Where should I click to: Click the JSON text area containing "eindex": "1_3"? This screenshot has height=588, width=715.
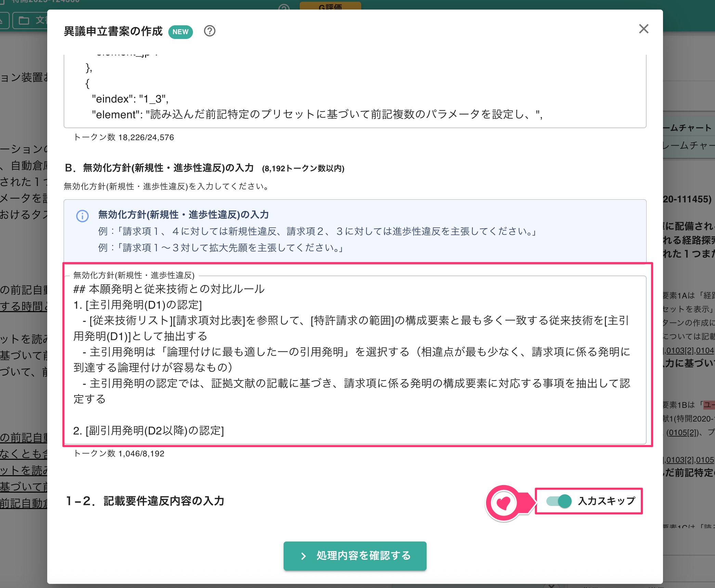pyautogui.click(x=355, y=91)
